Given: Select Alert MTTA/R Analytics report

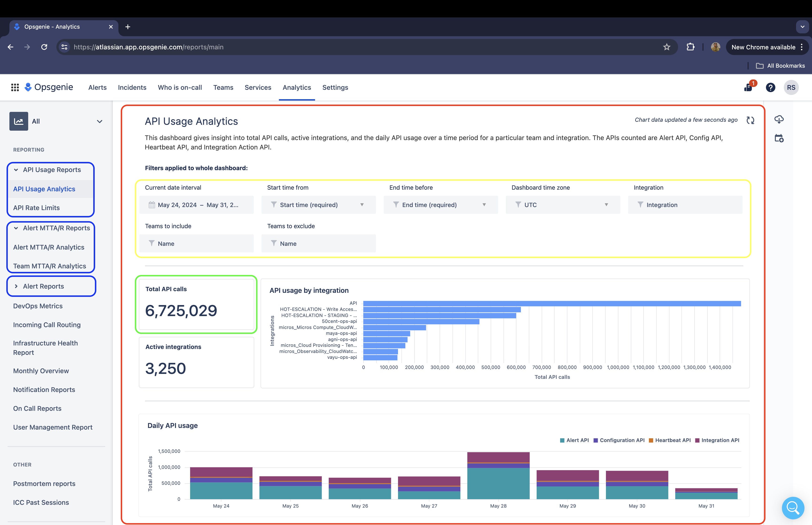Looking at the screenshot, I should [49, 247].
